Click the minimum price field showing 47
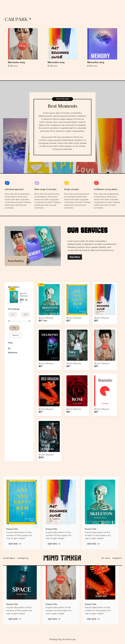 (13, 314)
